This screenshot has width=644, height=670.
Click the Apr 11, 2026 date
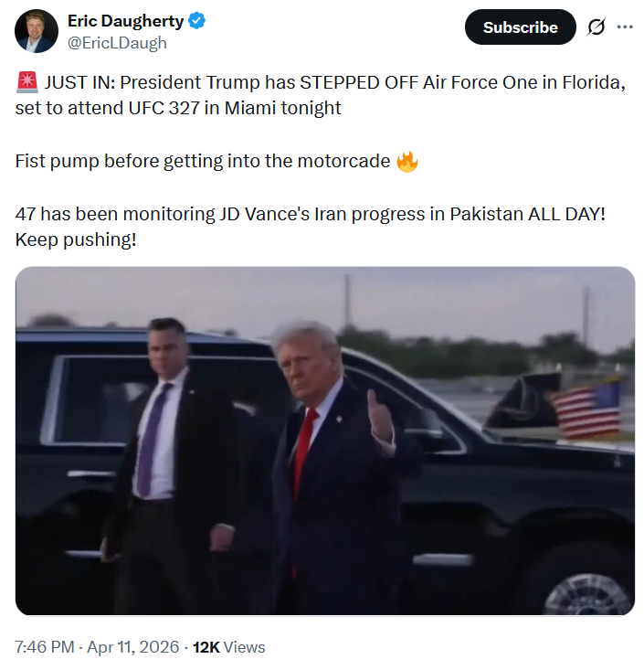(x=132, y=647)
